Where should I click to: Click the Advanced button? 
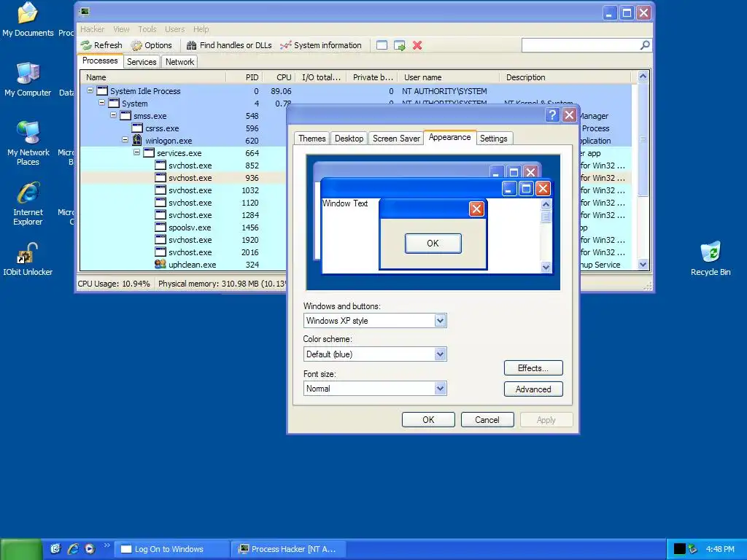pyautogui.click(x=533, y=389)
